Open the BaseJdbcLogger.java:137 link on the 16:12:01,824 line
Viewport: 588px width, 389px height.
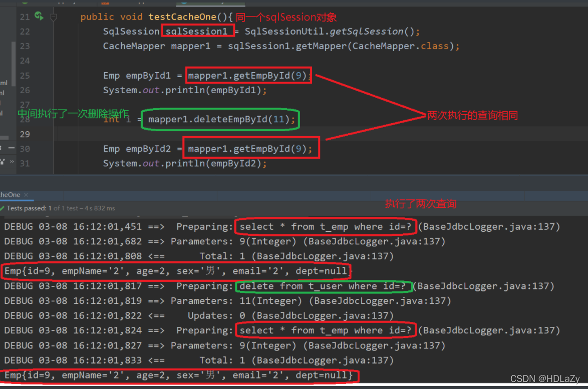pos(489,330)
